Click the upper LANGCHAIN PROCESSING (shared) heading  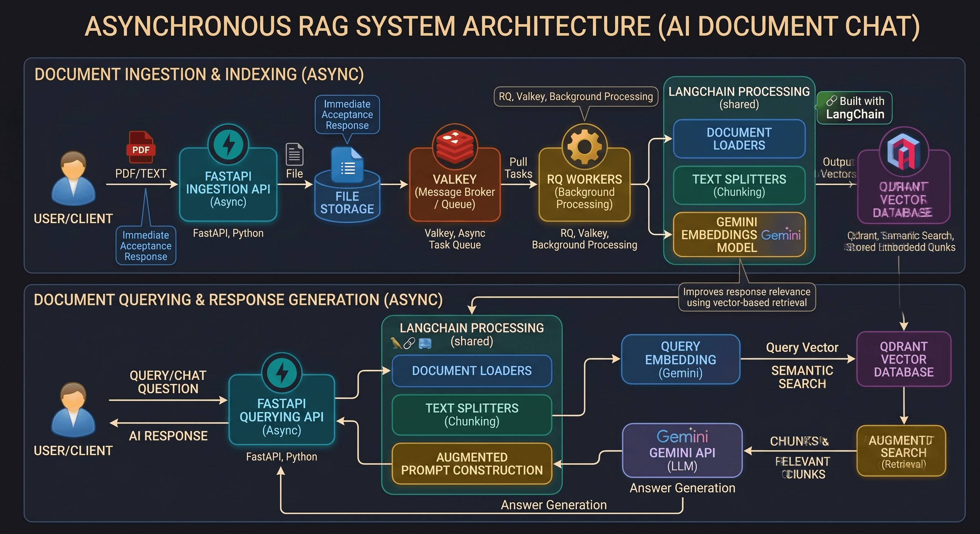click(739, 98)
